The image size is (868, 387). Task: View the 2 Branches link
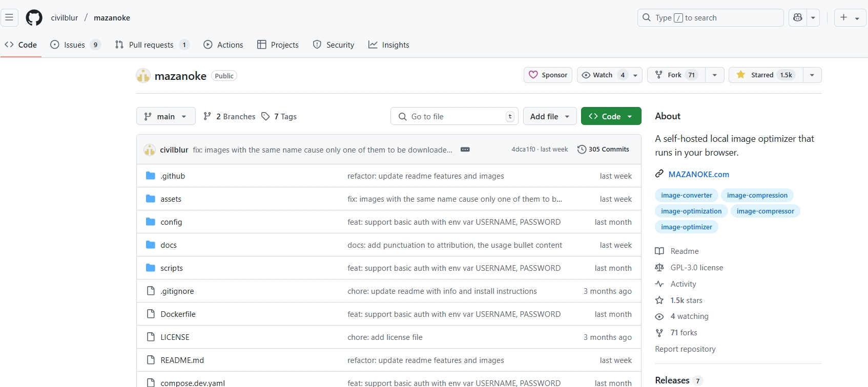tap(229, 116)
